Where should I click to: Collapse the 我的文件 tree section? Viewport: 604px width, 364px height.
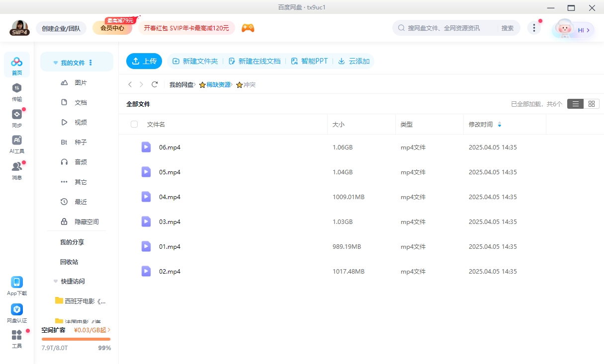pyautogui.click(x=55, y=62)
